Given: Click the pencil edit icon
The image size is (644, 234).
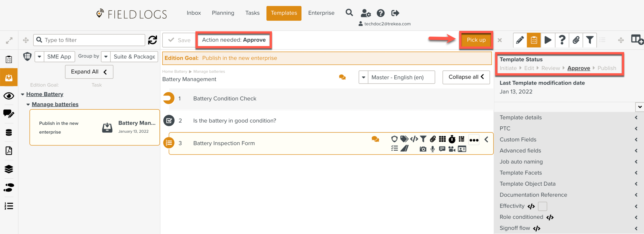Looking at the screenshot, I should 520,40.
